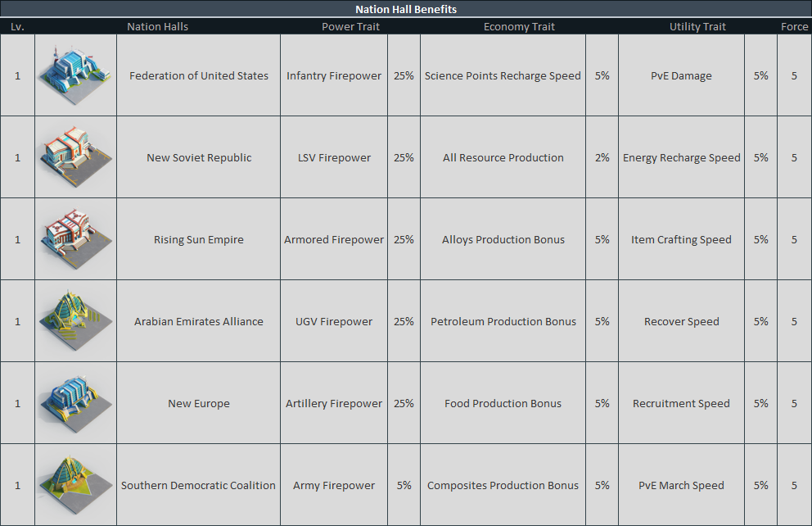Click the Southern Democratic Coalition building icon
Screen dimensions: 812x526
(x=75, y=484)
